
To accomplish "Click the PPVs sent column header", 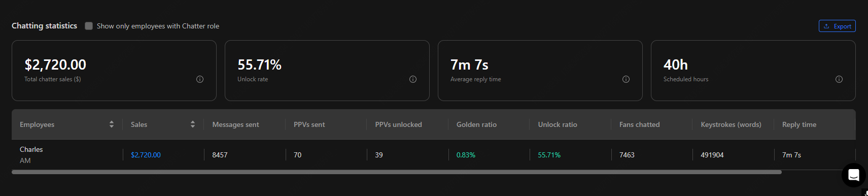I will coord(309,124).
